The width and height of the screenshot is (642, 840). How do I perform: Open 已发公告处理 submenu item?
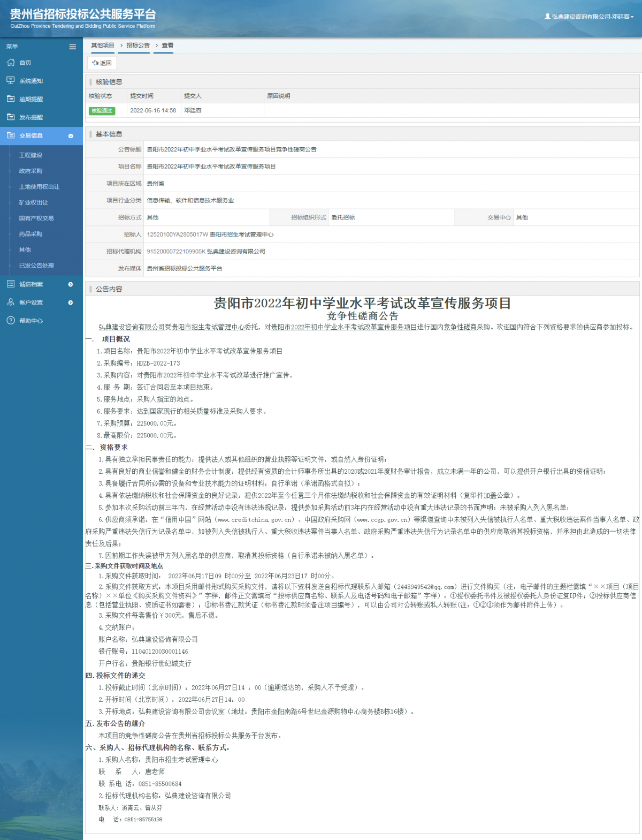click(36, 266)
